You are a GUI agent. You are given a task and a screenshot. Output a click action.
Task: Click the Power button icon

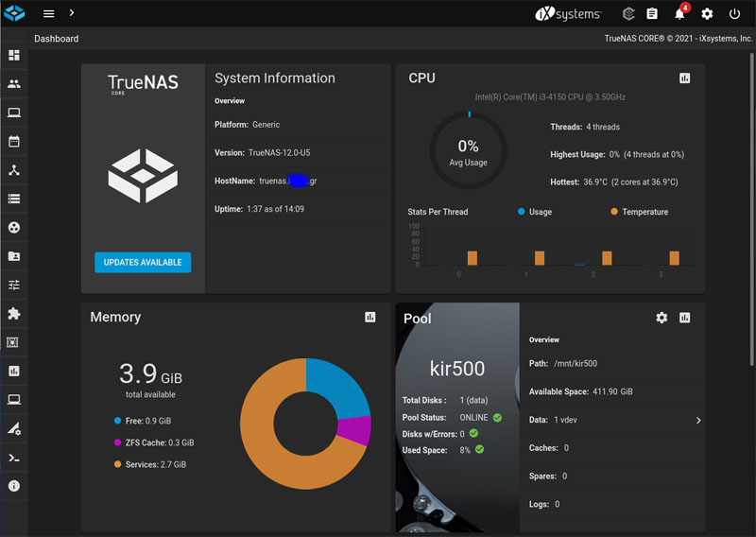pyautogui.click(x=734, y=14)
